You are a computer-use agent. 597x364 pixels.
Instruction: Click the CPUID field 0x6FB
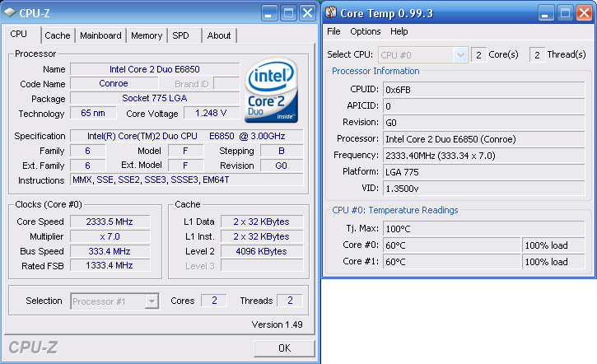coord(483,90)
